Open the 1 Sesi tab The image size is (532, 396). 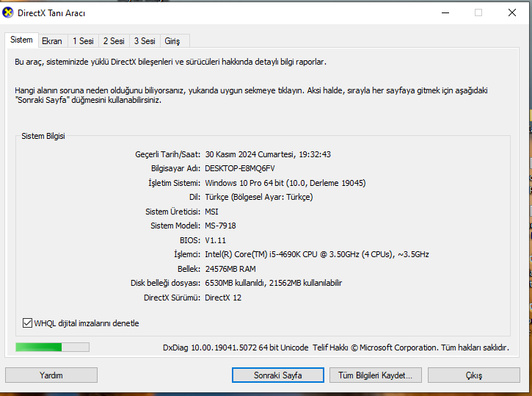(83, 41)
